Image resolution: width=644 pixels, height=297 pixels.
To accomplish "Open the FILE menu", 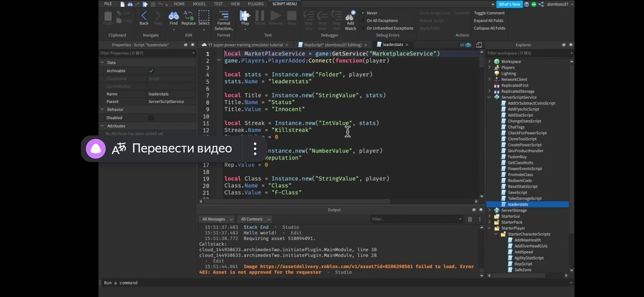I will coord(108,3).
